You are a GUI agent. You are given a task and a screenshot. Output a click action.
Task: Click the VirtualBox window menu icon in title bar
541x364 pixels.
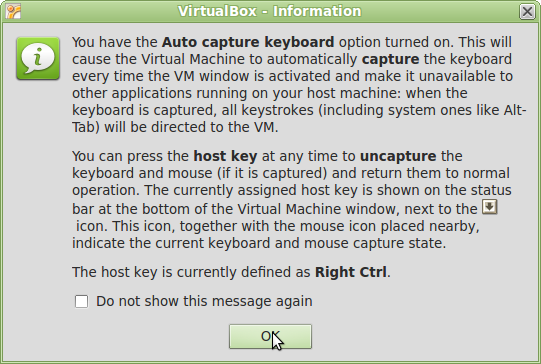(13, 11)
